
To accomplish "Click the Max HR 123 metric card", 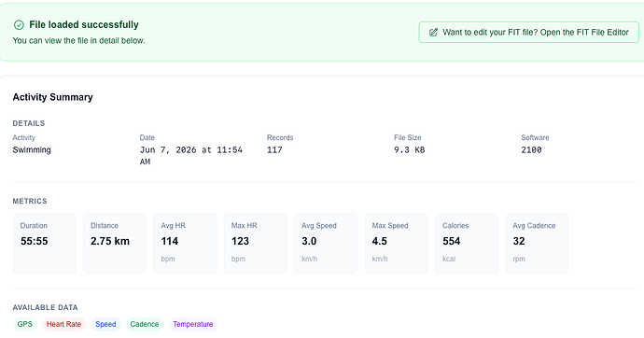I will point(256,243).
